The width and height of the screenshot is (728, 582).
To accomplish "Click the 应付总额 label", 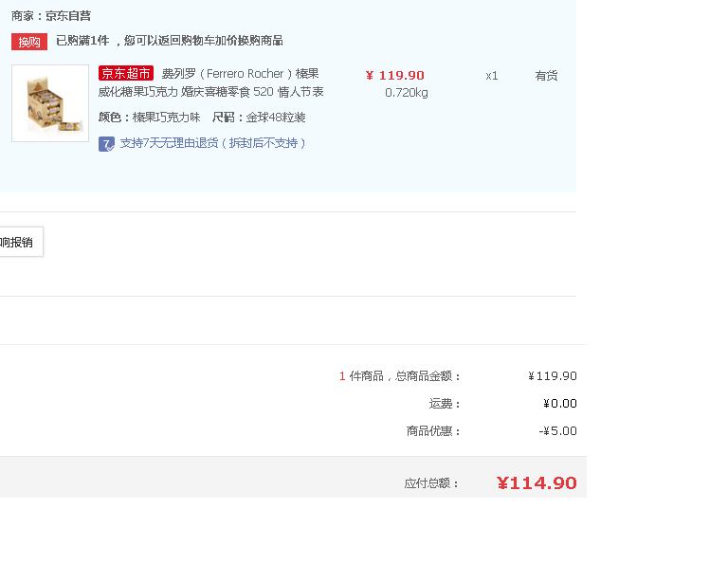I will point(432,483).
